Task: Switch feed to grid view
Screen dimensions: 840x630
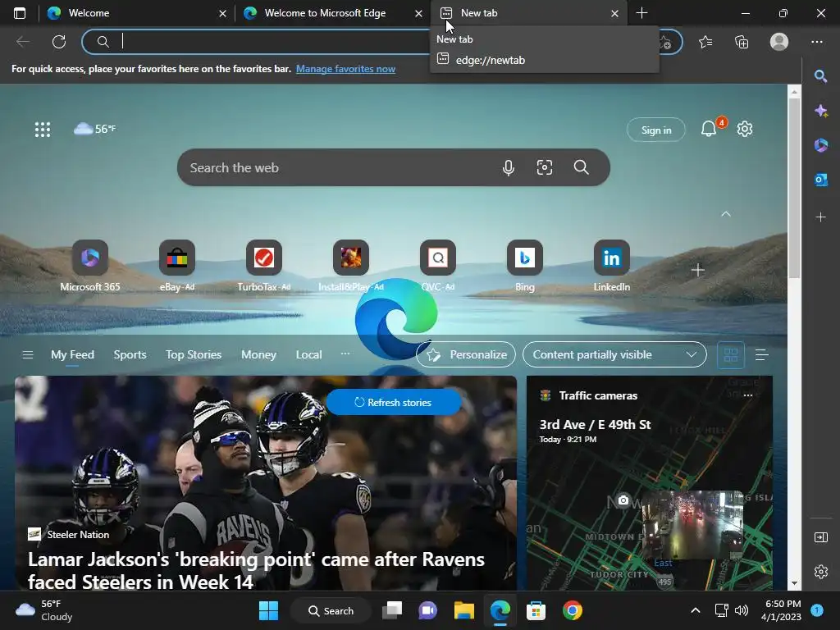Action: tap(731, 354)
